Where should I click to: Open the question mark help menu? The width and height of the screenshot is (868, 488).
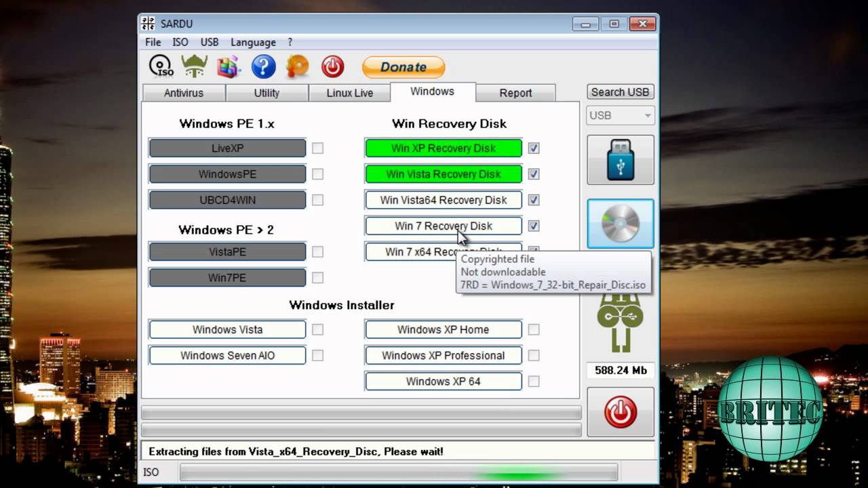coord(290,42)
